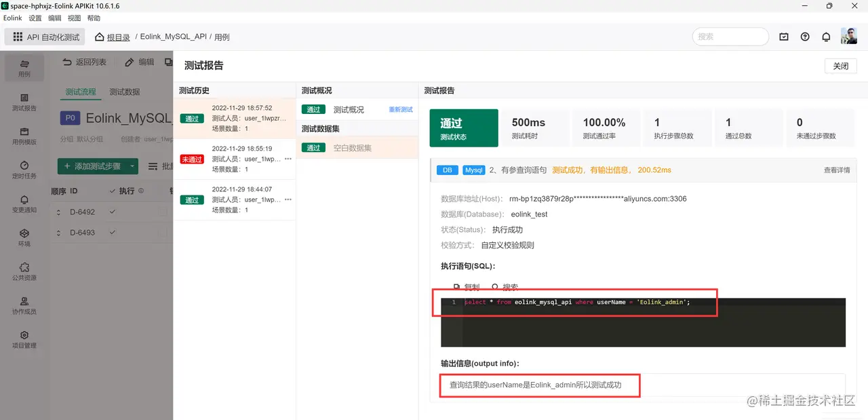Select 空白数据集 in the data sets
Image resolution: width=868 pixels, height=420 pixels.
(357, 147)
